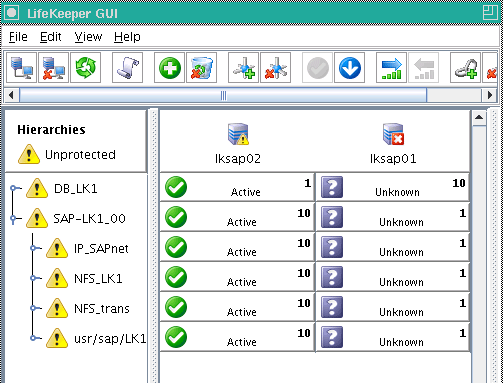The height and width of the screenshot is (383, 503).
Task: Click the horizontal toolbar scrollbar thumb
Action: 223,95
